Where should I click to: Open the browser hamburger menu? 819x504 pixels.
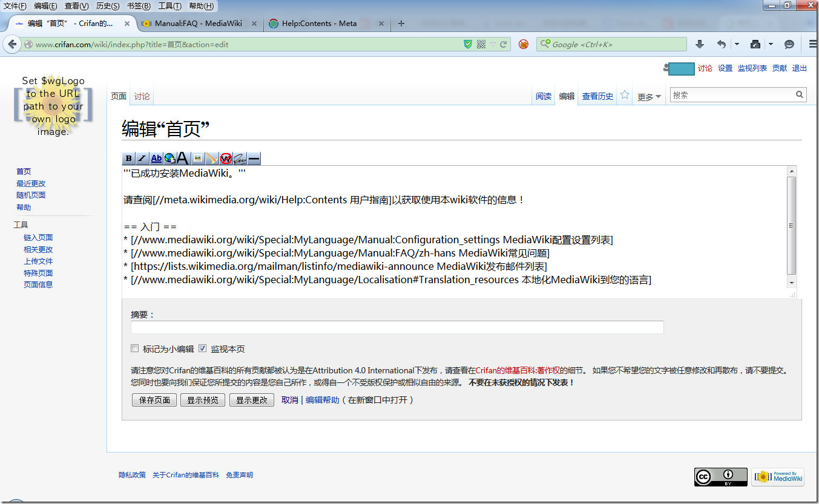(813, 44)
